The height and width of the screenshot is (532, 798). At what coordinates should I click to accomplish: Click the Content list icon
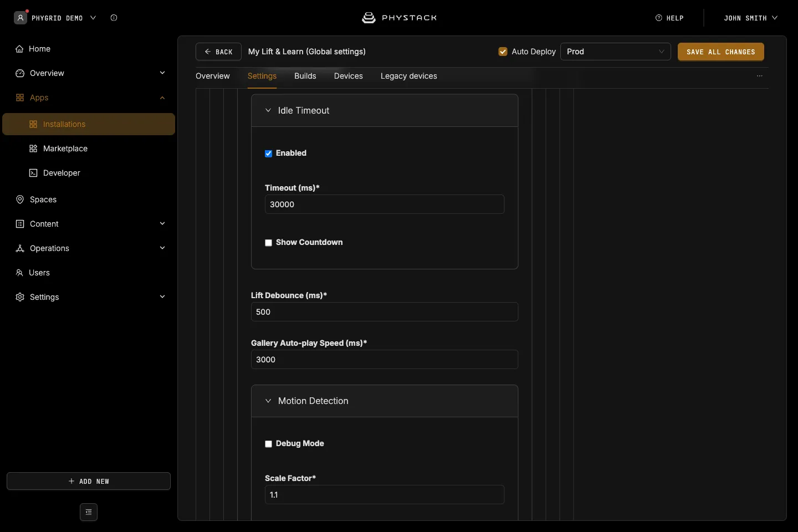pos(20,224)
